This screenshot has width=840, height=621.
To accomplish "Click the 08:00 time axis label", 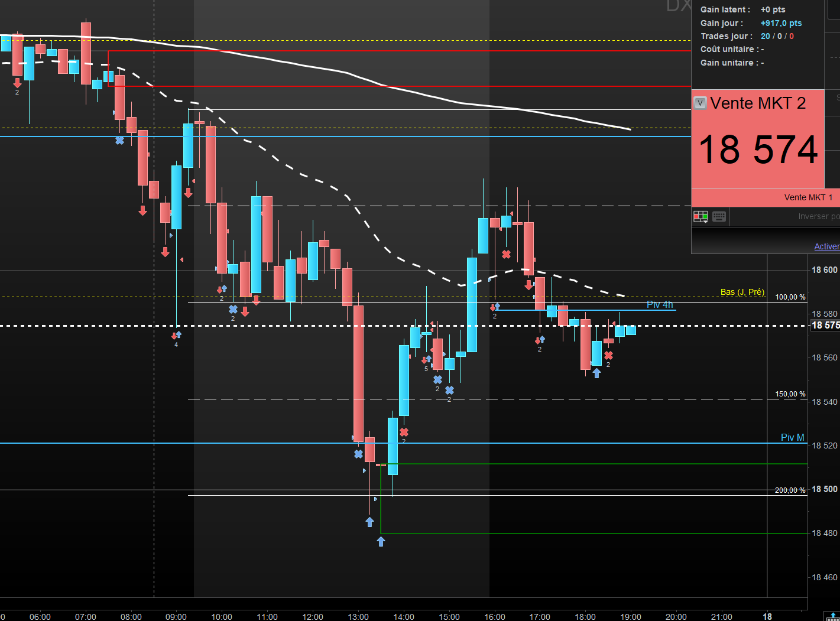I will pyautogui.click(x=131, y=617).
